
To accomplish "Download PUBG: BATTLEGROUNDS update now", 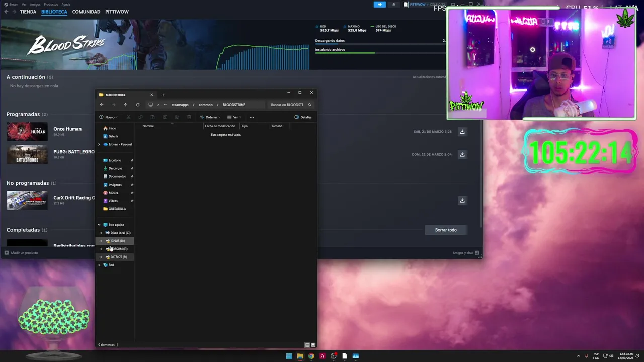I will point(462,154).
